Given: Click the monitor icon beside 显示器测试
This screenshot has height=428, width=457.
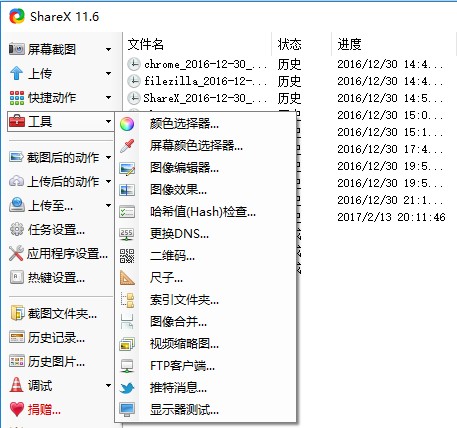Looking at the screenshot, I should point(127,410).
